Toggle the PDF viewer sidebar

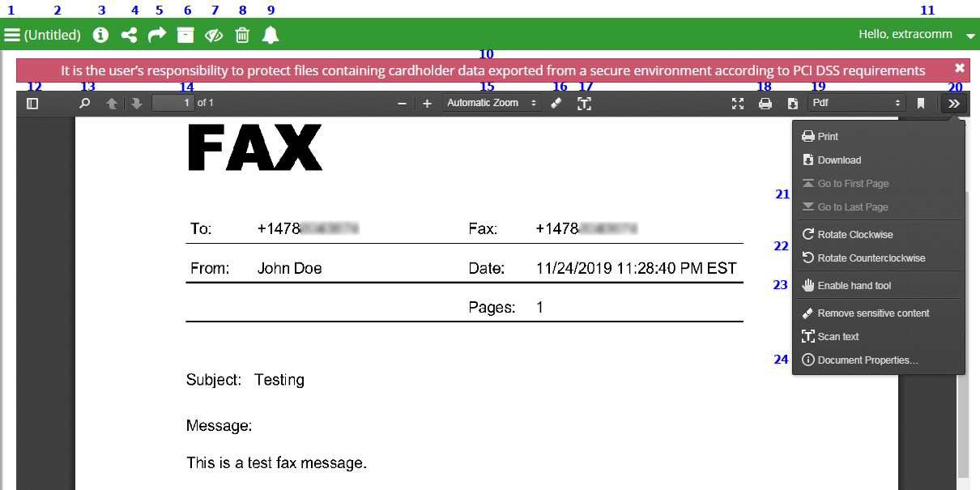point(32,104)
